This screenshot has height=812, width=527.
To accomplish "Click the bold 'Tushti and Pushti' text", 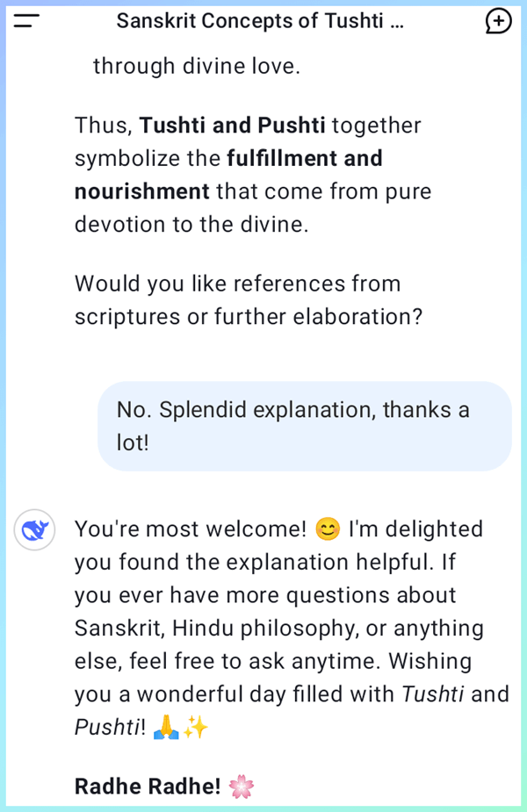I will click(x=232, y=126).
